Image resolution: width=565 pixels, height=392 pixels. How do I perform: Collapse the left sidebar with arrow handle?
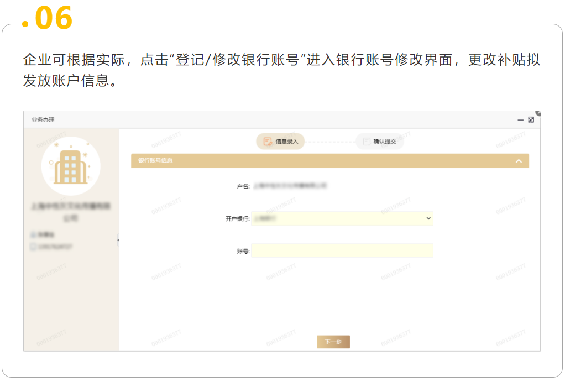pos(118,240)
